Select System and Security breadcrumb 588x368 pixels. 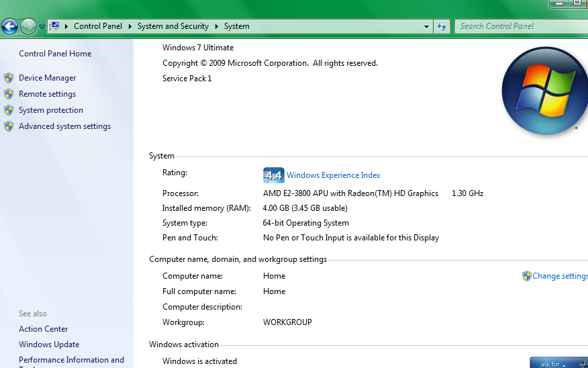click(173, 26)
